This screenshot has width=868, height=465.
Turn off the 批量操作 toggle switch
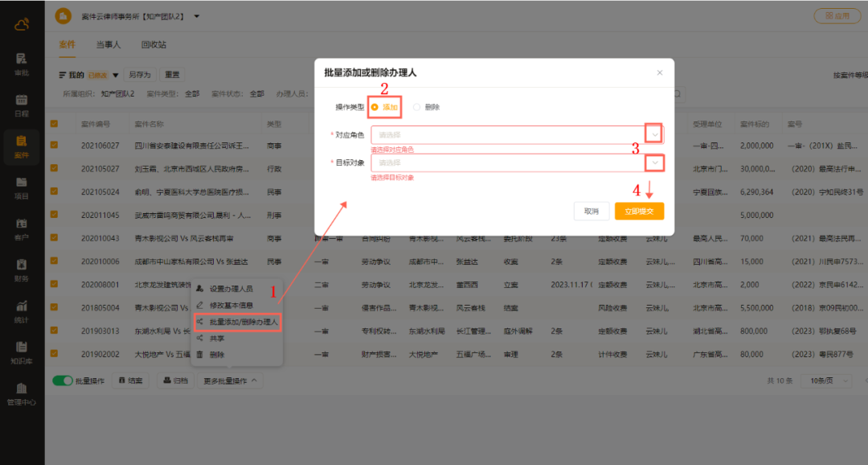click(x=62, y=381)
